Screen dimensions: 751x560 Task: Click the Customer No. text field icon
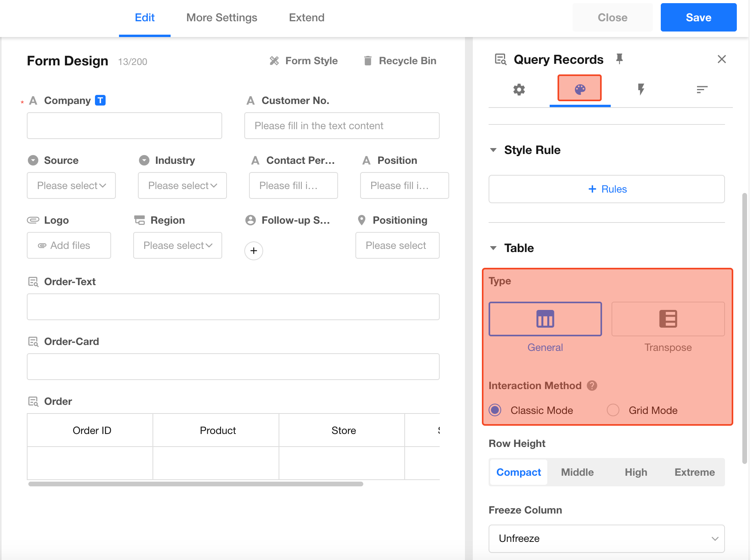(x=250, y=101)
